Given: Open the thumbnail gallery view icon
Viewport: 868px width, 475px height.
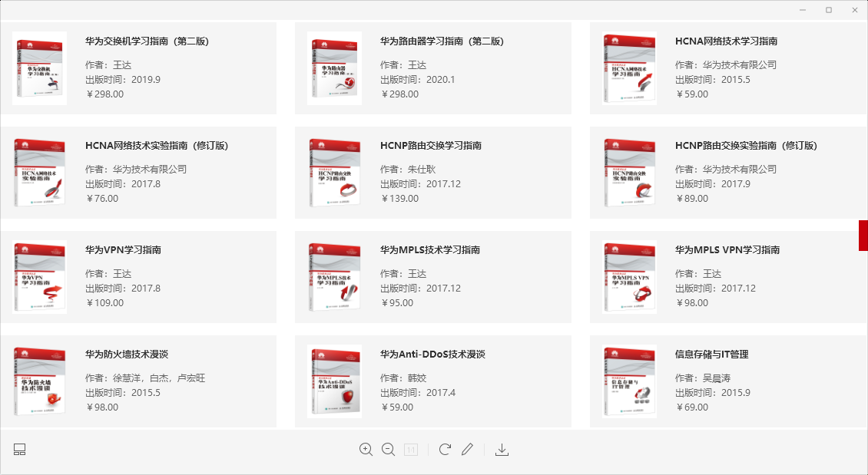Looking at the screenshot, I should click(19, 450).
